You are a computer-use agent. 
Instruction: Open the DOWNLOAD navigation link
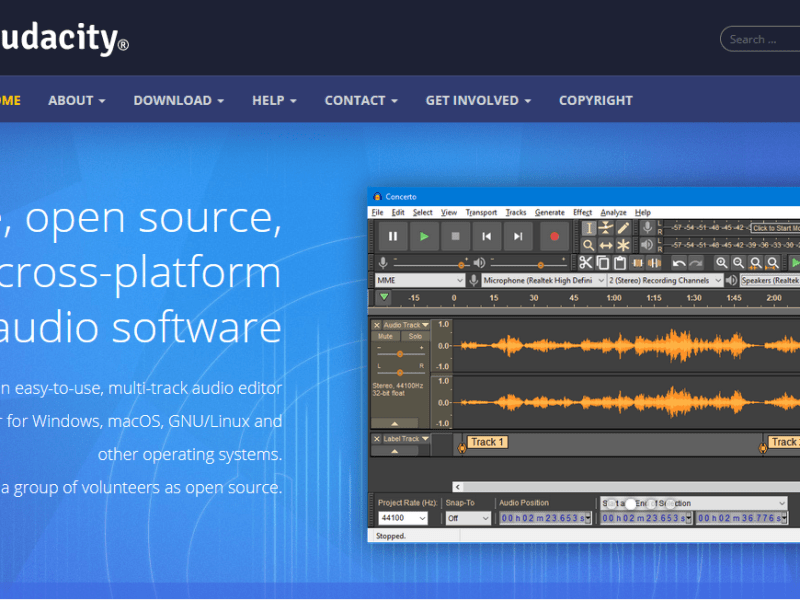172,100
